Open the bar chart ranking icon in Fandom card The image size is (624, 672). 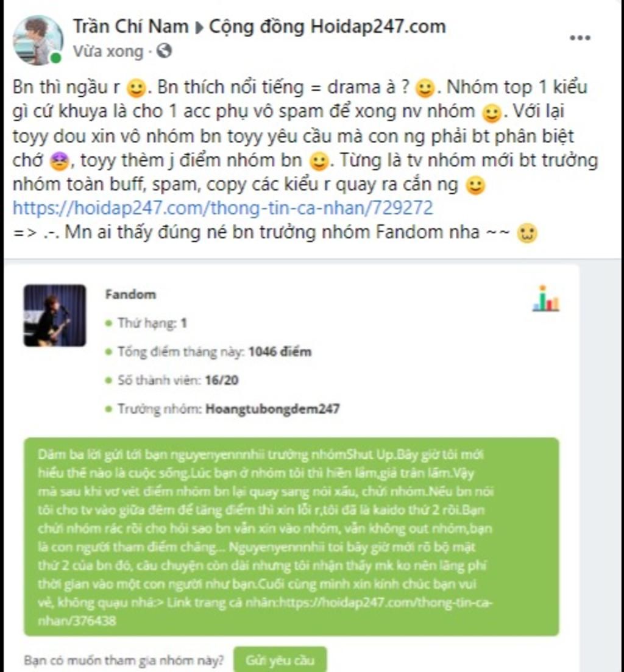[x=546, y=299]
